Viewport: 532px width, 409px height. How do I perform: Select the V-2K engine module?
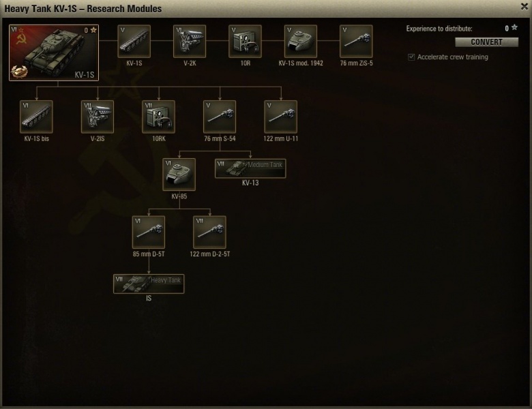(190, 41)
